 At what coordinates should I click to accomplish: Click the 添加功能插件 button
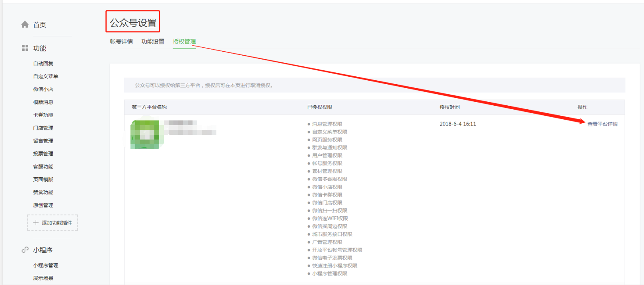(53, 223)
